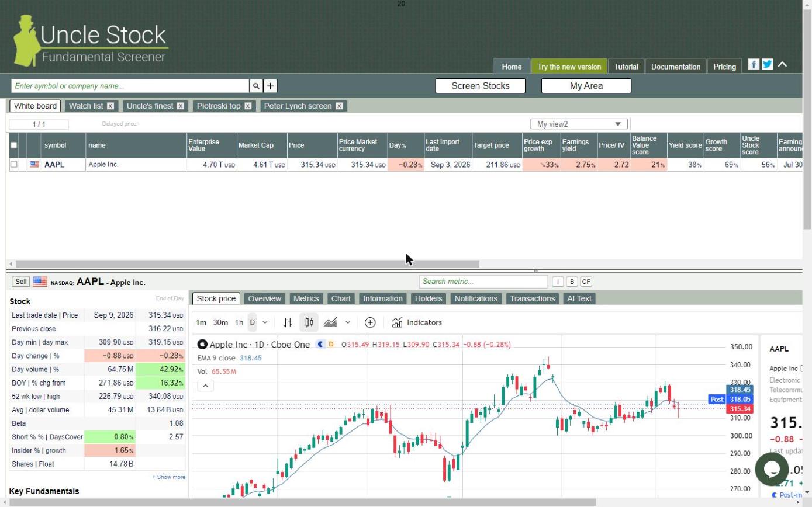
Task: Open the My view2 dropdown
Action: pos(579,124)
